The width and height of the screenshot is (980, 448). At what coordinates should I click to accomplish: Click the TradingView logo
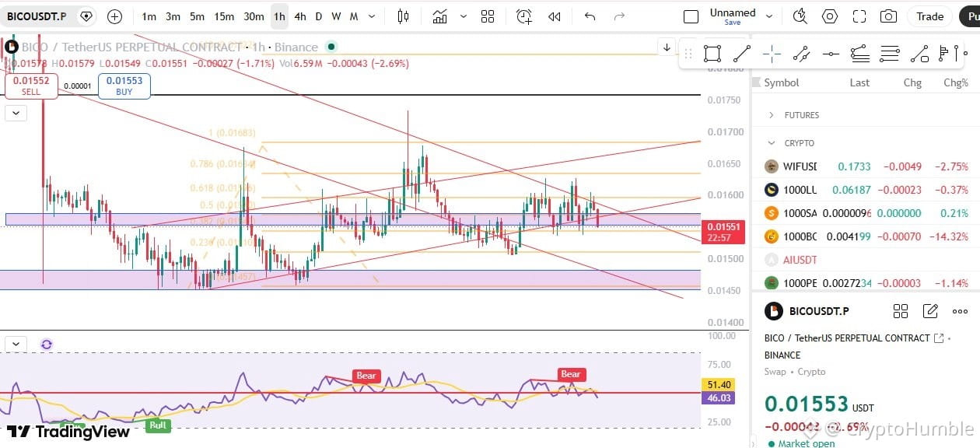(68, 432)
